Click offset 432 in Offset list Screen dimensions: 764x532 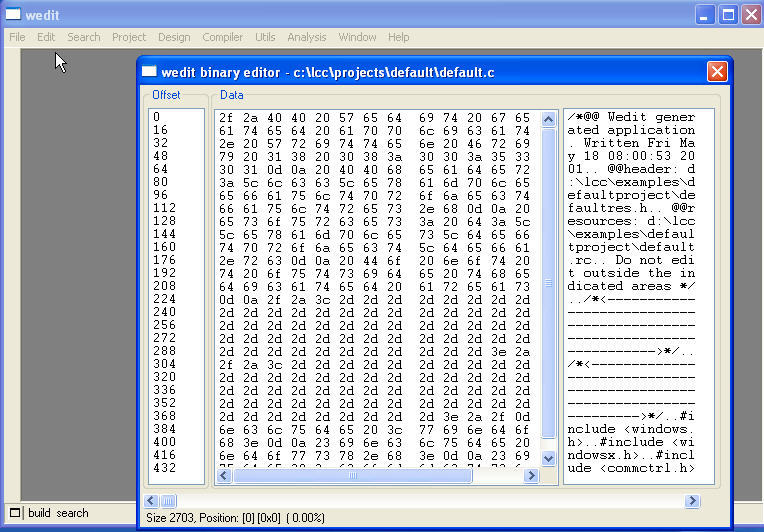click(x=164, y=468)
